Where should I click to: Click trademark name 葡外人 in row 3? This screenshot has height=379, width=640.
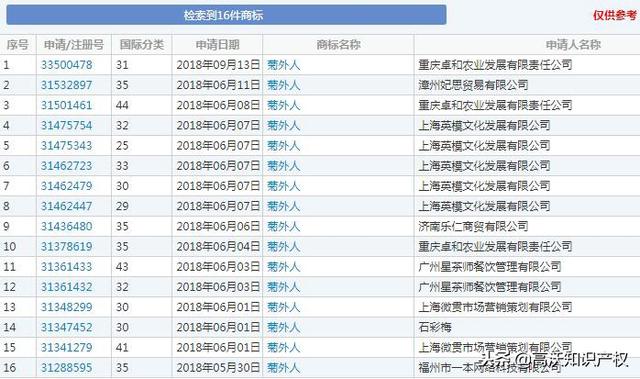pyautogui.click(x=284, y=105)
